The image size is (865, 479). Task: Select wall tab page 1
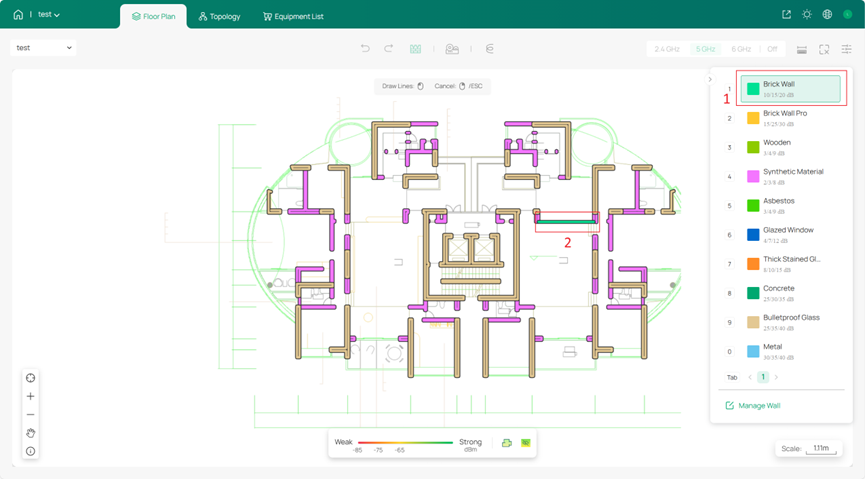(x=763, y=377)
